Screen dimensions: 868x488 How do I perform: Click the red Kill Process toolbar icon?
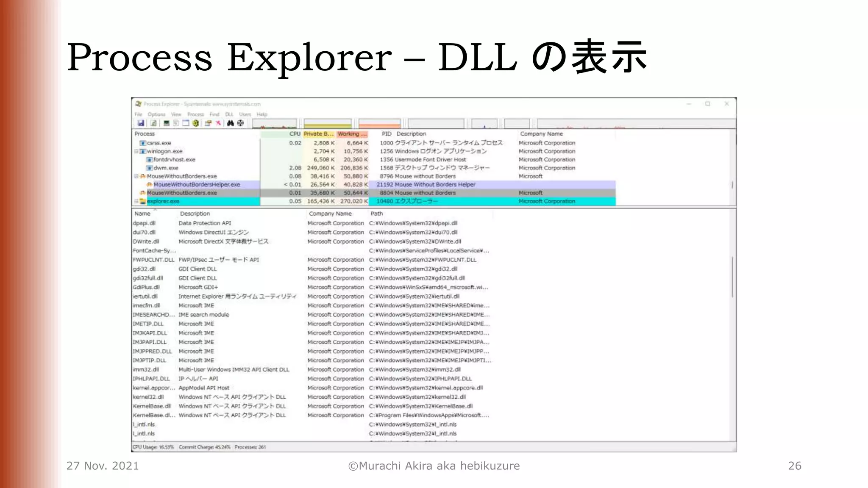pos(218,123)
